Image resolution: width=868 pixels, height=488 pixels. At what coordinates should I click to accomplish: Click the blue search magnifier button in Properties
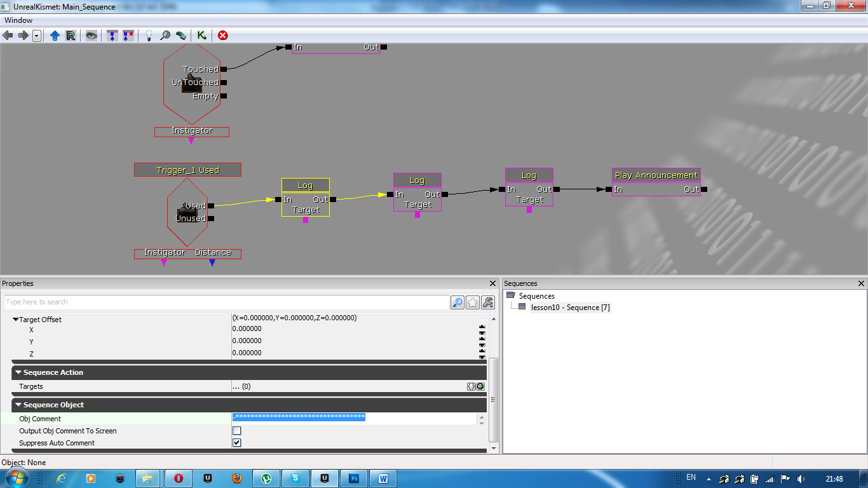click(x=458, y=302)
